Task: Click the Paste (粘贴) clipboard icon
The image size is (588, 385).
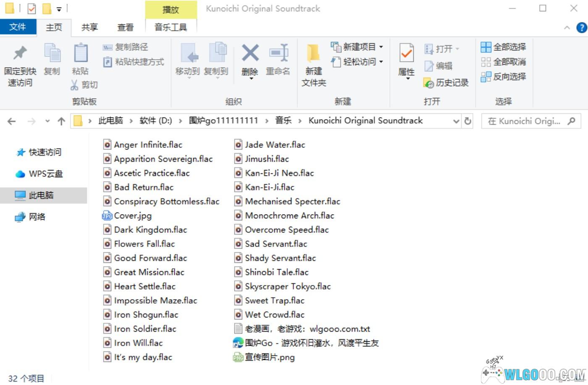Action: pos(80,55)
